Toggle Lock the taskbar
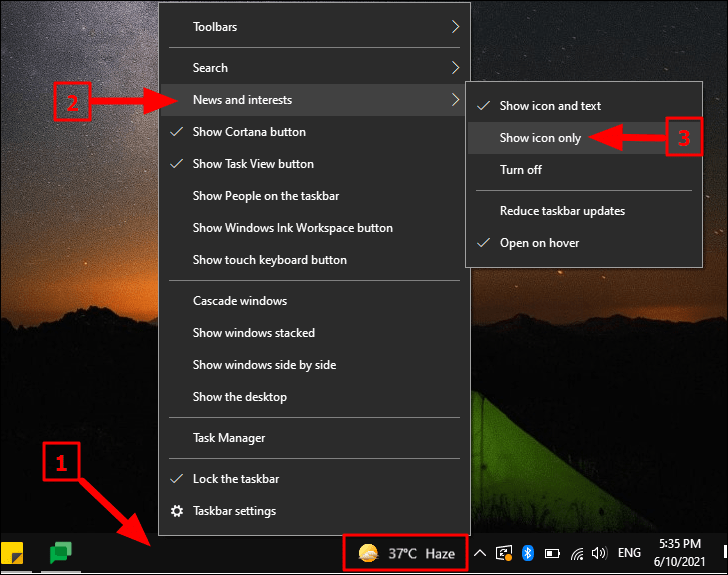 (314, 479)
